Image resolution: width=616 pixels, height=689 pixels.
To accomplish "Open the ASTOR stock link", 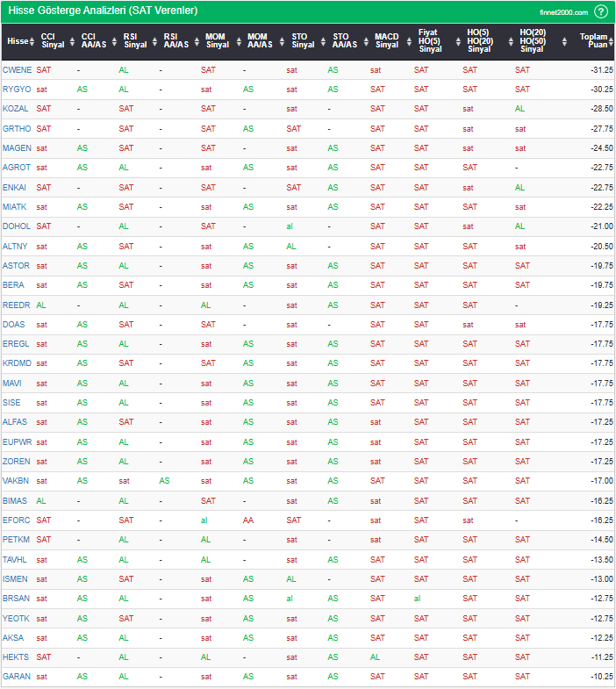I will coord(17,266).
